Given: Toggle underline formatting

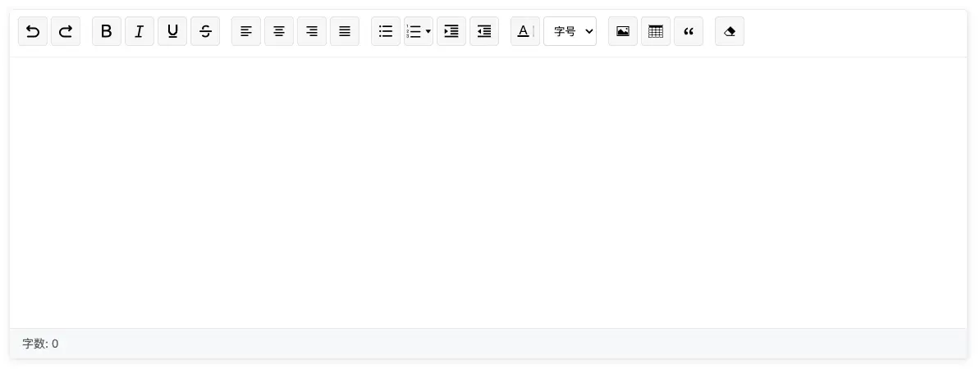Looking at the screenshot, I should pyautogui.click(x=172, y=31).
